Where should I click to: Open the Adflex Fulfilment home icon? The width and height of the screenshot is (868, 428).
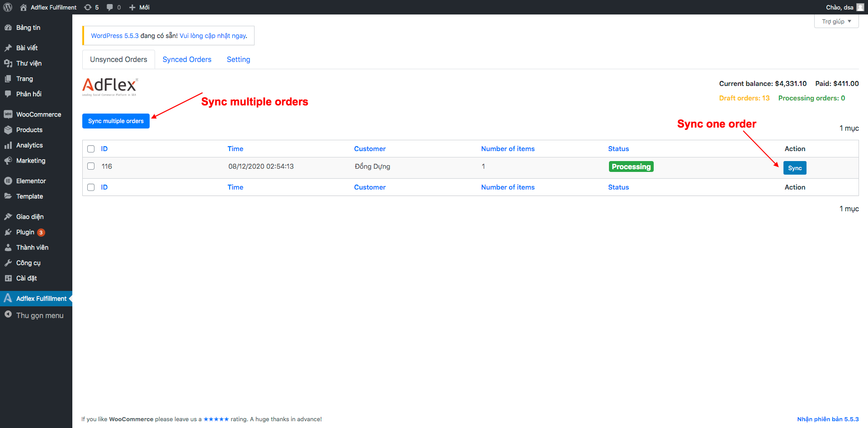point(24,7)
